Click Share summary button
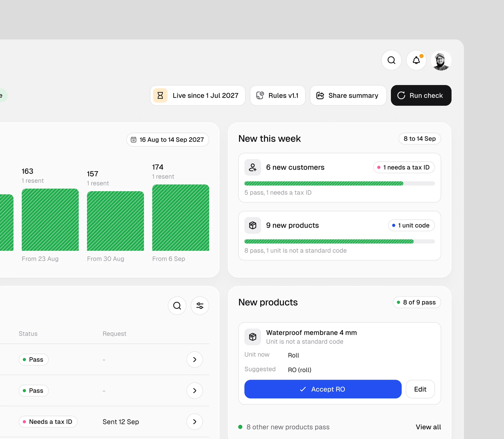The height and width of the screenshot is (439, 504). point(348,96)
